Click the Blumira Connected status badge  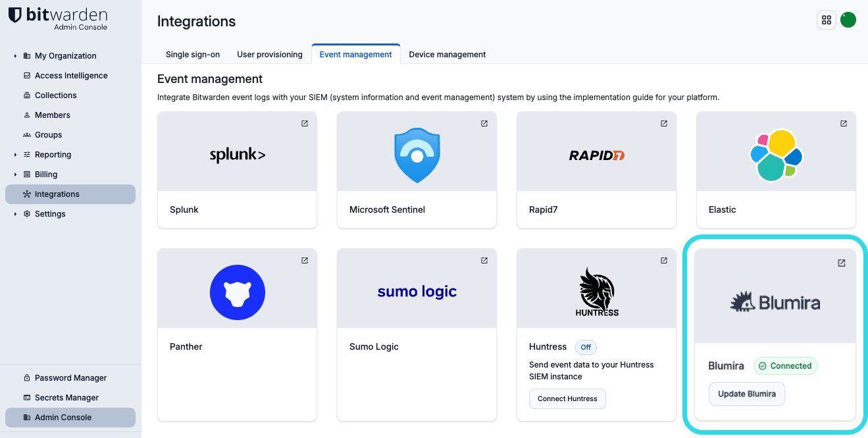[785, 366]
